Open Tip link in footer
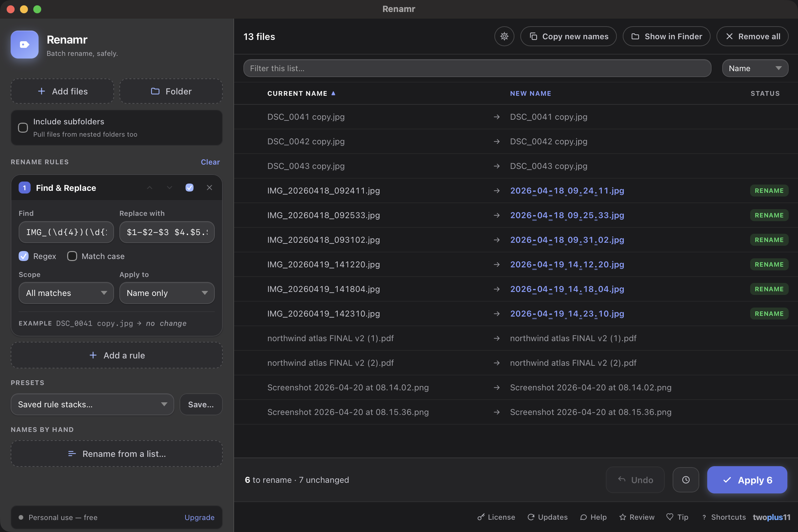The width and height of the screenshot is (798, 532). [677, 517]
